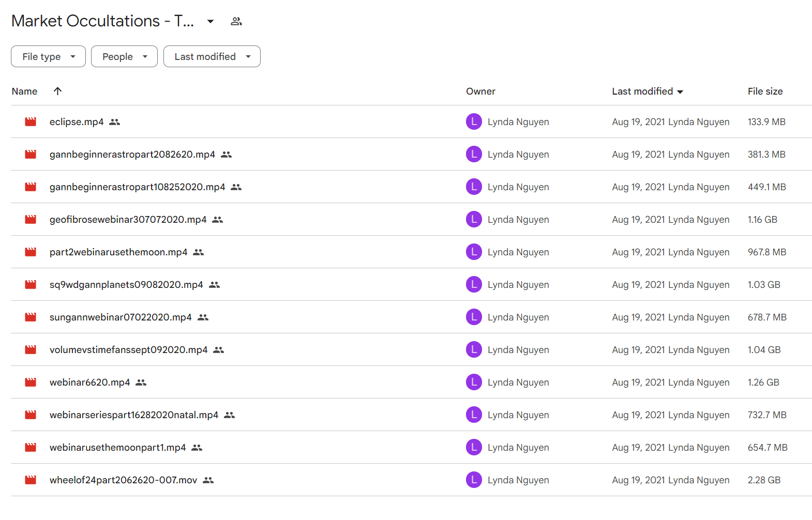Open webinarseriespart16282020natal.mp4
The width and height of the screenshot is (812, 520).
pyautogui.click(x=134, y=415)
